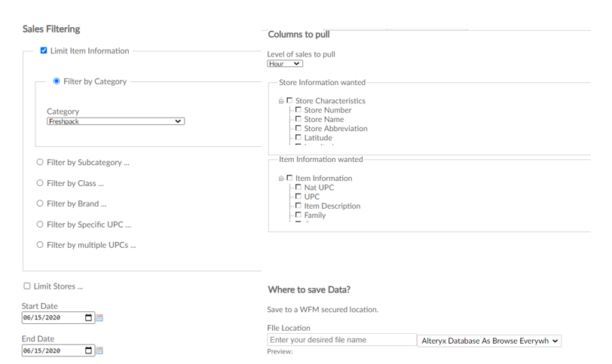Open the Alteryx Database file type dropdown
The image size is (612, 364).
tap(489, 341)
